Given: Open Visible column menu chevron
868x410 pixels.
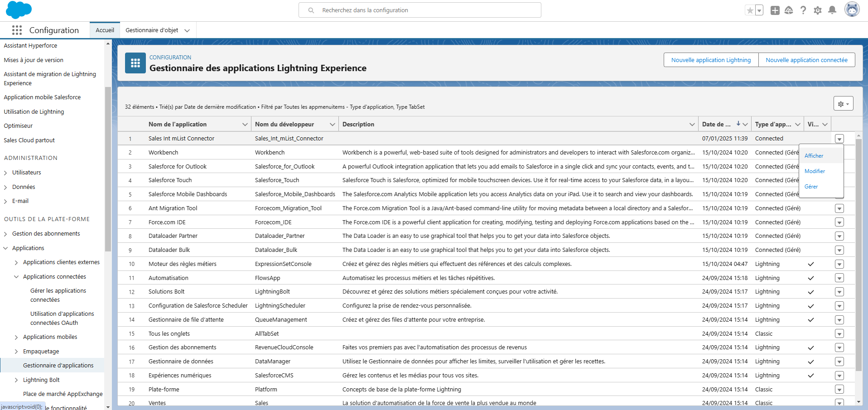Looking at the screenshot, I should coord(825,125).
